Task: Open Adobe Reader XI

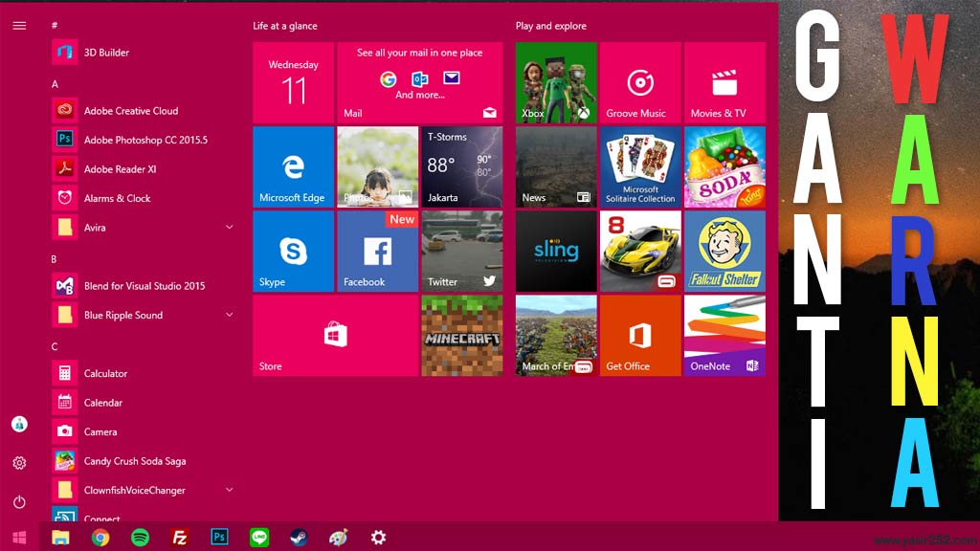Action: [x=145, y=169]
